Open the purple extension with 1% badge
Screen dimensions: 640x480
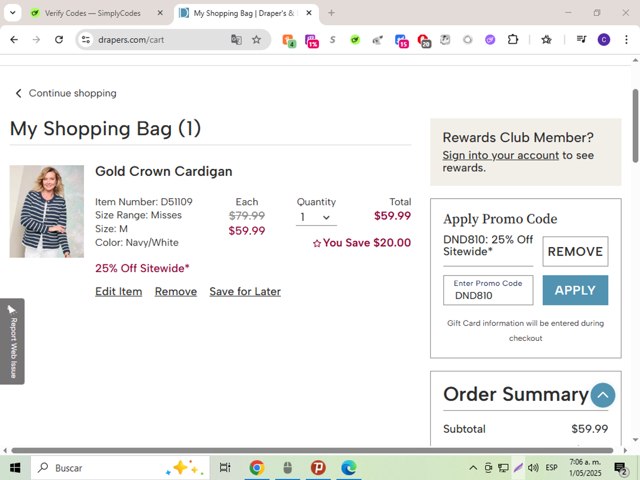point(312,40)
